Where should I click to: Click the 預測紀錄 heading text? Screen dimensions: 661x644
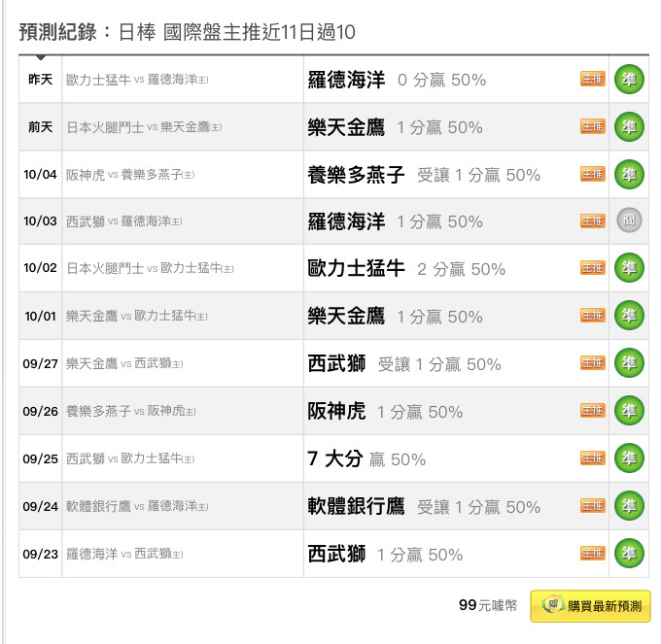tap(57, 32)
